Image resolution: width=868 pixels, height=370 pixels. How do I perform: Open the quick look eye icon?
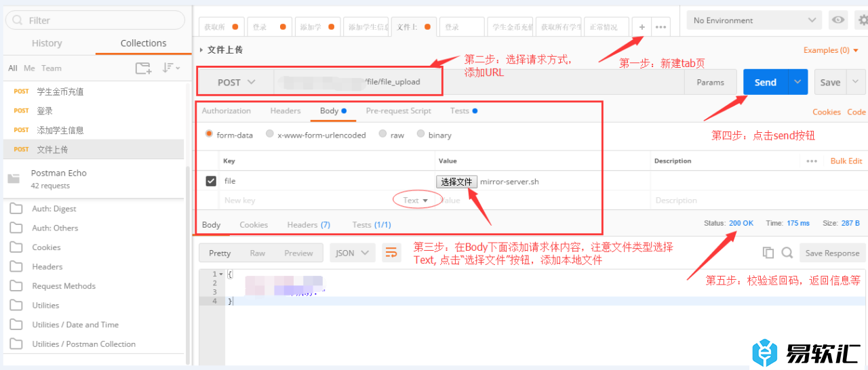point(839,20)
